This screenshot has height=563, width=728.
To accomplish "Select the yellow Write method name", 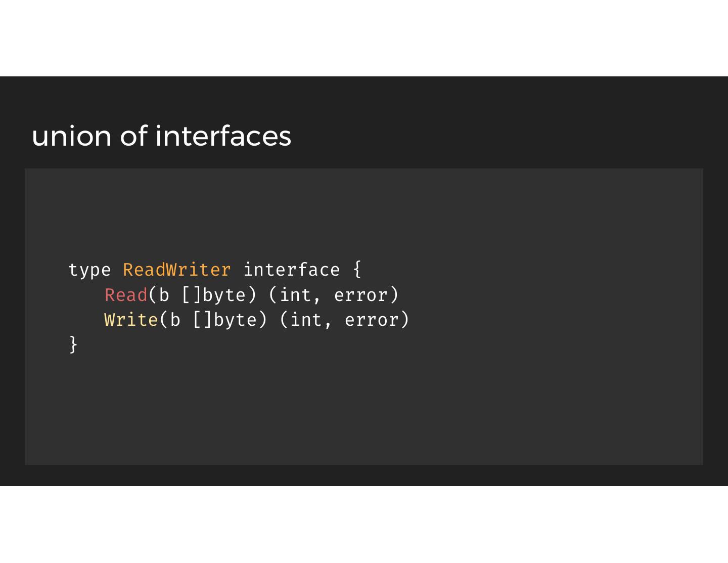I will (131, 320).
